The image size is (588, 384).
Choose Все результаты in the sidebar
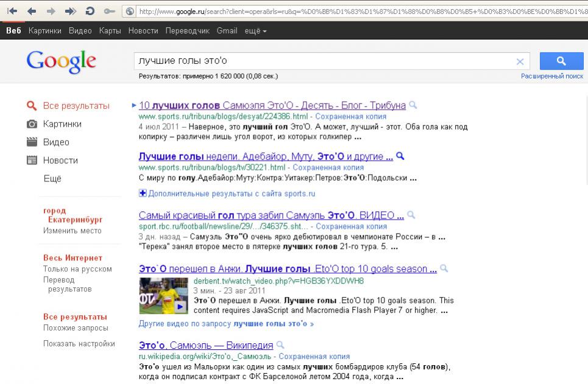[x=76, y=106]
